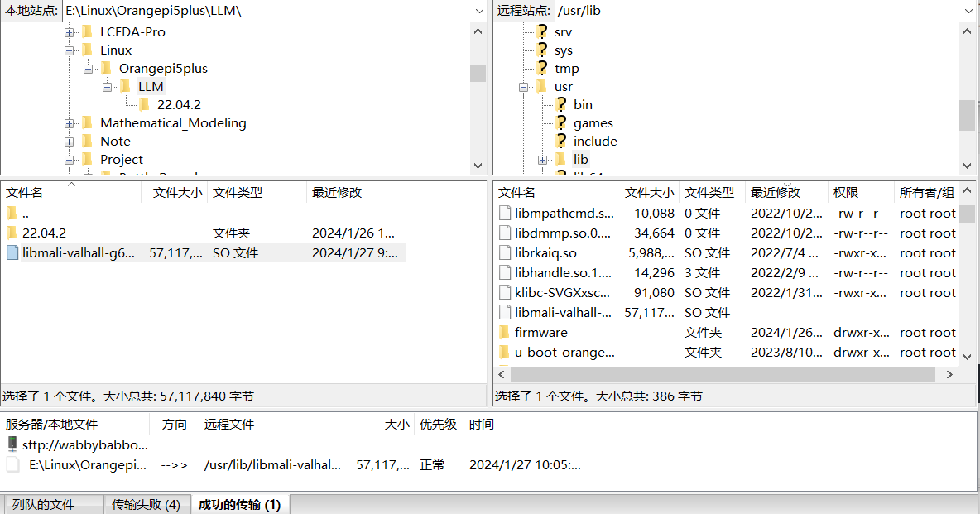Click the libmpathcmd.s... file icon
The image size is (980, 514).
[505, 214]
